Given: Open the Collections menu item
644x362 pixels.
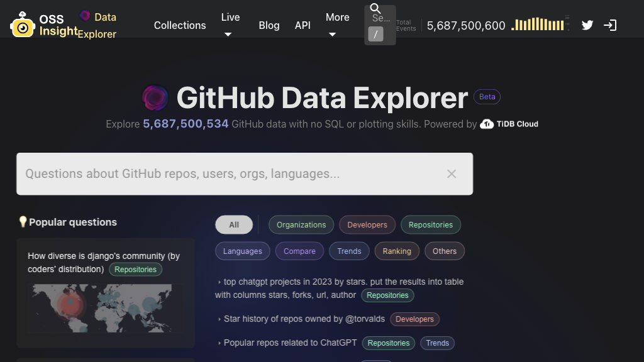Looking at the screenshot, I should click(x=180, y=25).
